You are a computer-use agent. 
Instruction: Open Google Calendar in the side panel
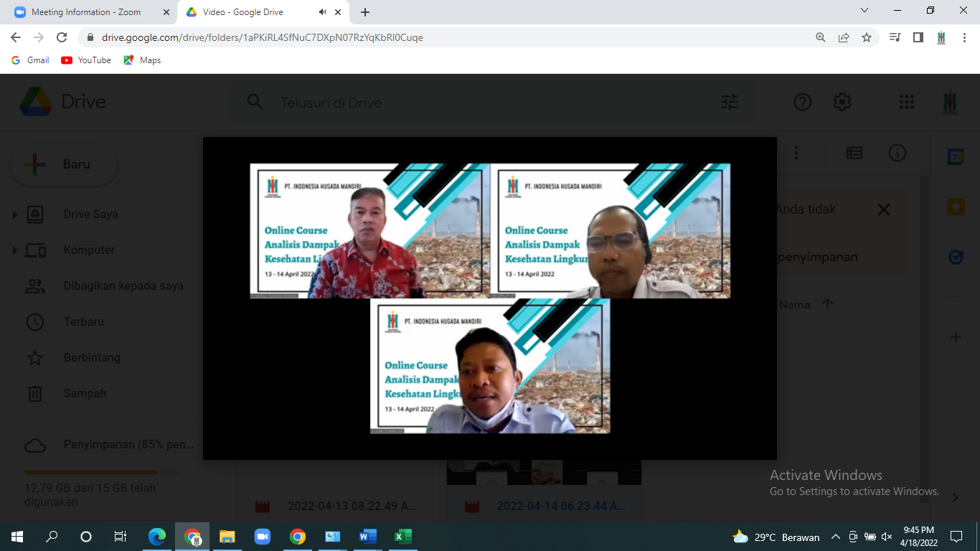coord(956,157)
